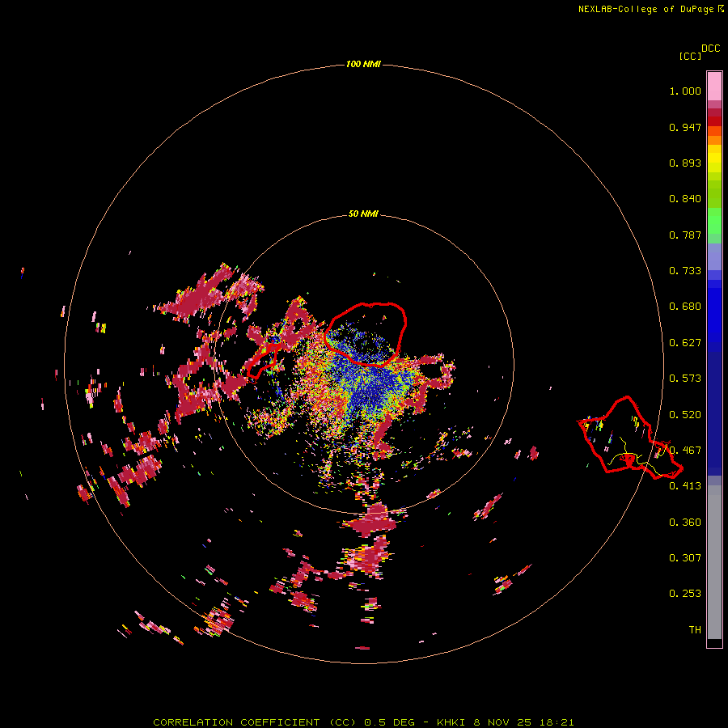Viewport: 728px width, 728px height.
Task: Select the 0.947 scale value
Action: 685,127
